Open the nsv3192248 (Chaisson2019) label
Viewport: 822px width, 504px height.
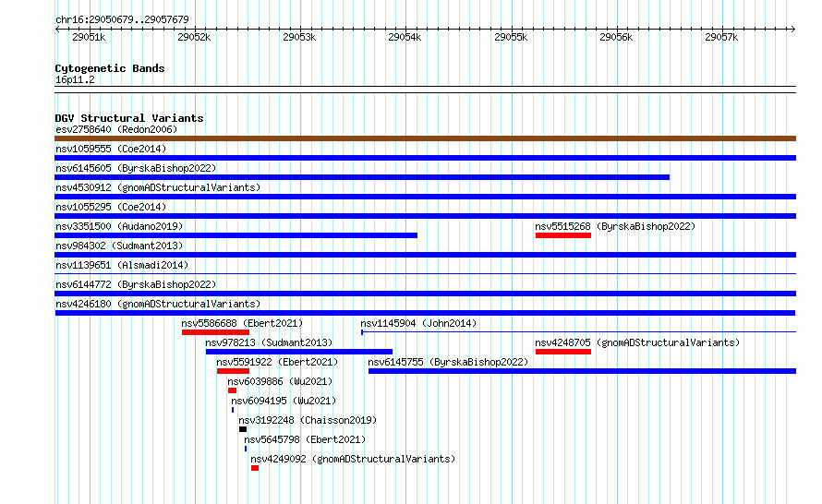coord(308,420)
